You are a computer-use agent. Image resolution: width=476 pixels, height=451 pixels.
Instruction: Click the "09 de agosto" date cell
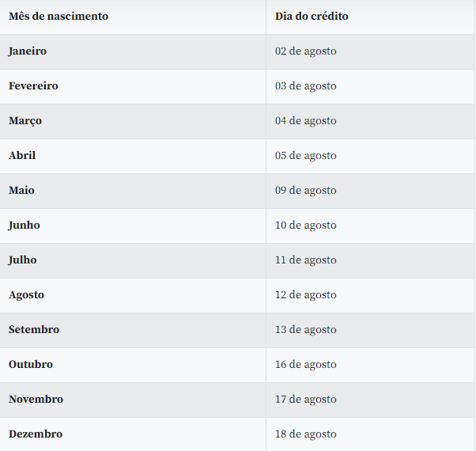click(x=305, y=191)
